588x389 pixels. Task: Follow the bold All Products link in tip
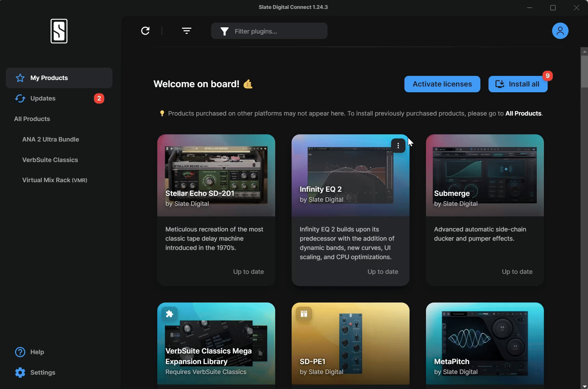(523, 113)
